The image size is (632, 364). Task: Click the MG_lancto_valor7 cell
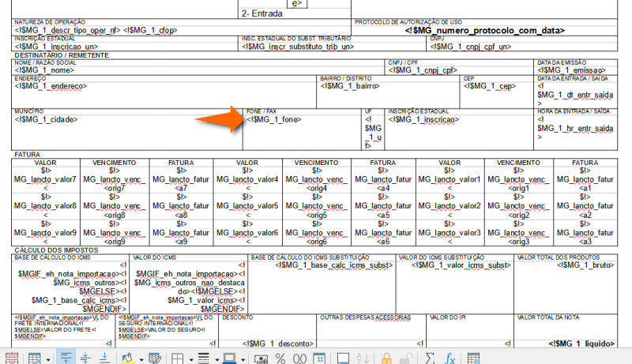click(45, 179)
